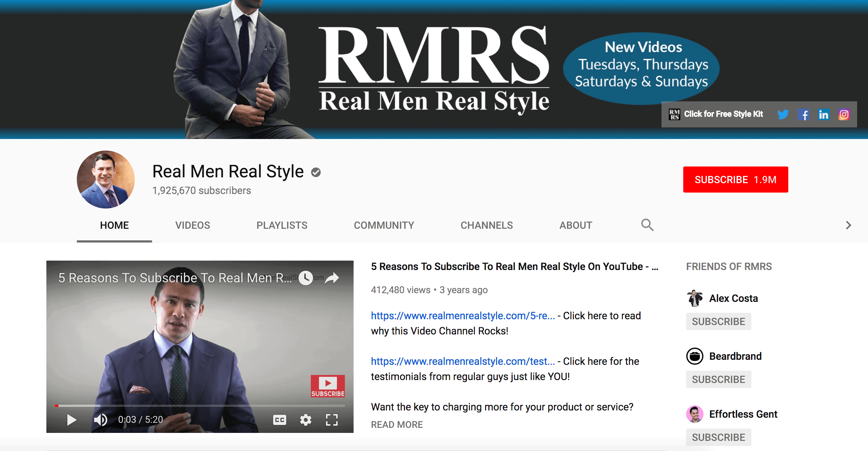
Task: Click the Beardbrand channel avatar
Action: pyautogui.click(x=695, y=356)
